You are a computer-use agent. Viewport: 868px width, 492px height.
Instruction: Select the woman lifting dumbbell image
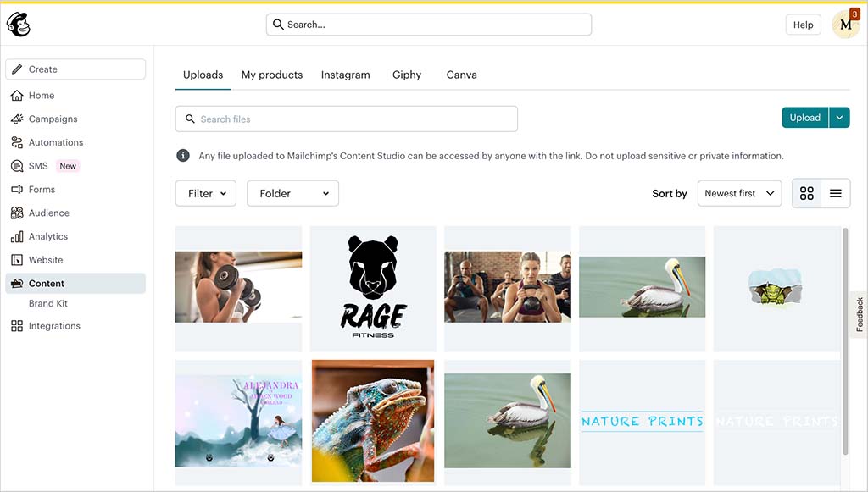[x=238, y=288]
